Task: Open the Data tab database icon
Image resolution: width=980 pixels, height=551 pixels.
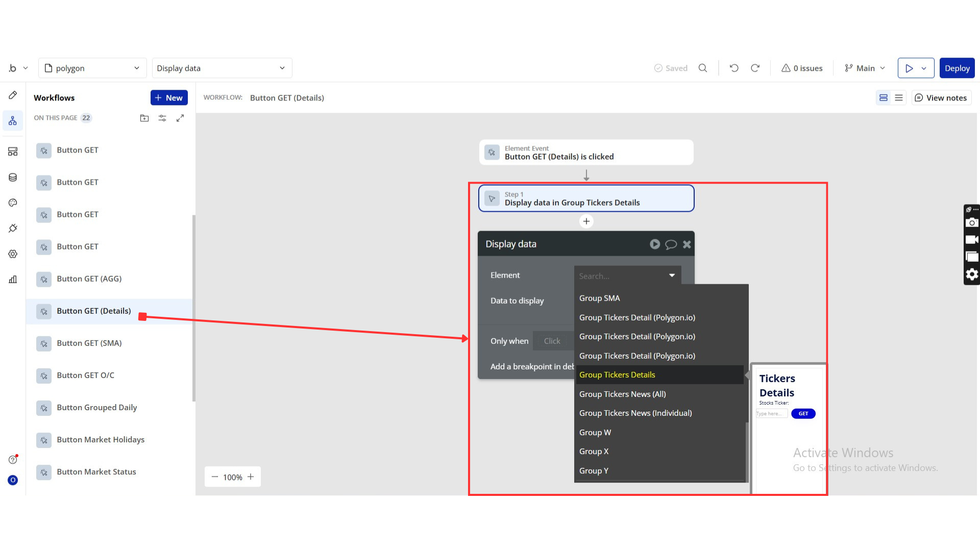Action: tap(13, 177)
